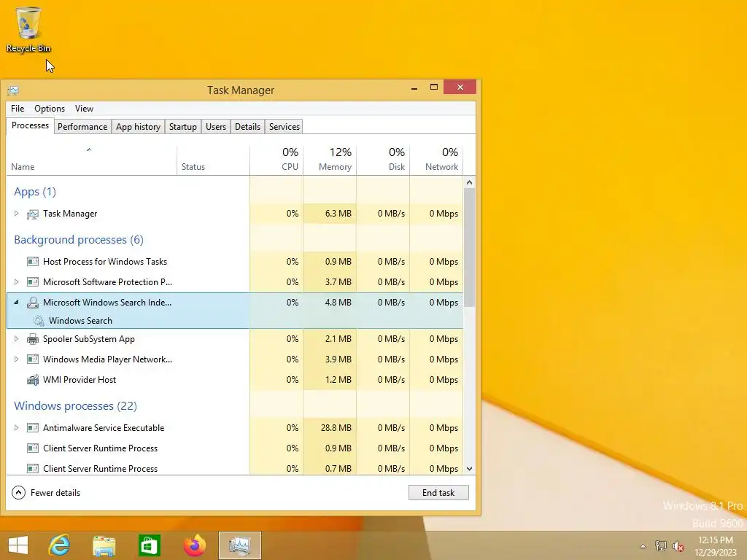Open the Recycle Bin desktop icon
Image resolution: width=747 pixels, height=560 pixels.
28,28
